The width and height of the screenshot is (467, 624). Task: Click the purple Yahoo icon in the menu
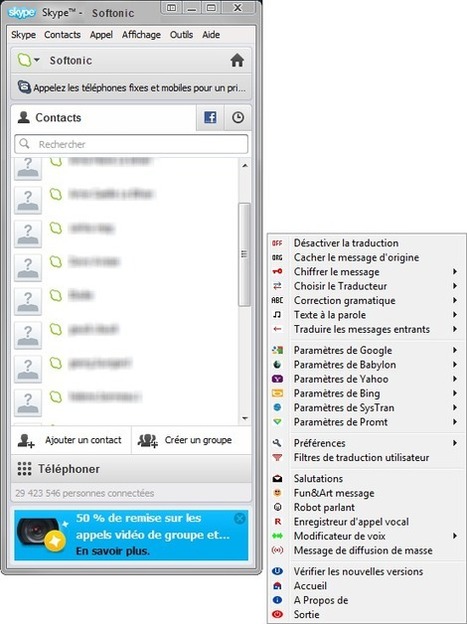coord(277,379)
